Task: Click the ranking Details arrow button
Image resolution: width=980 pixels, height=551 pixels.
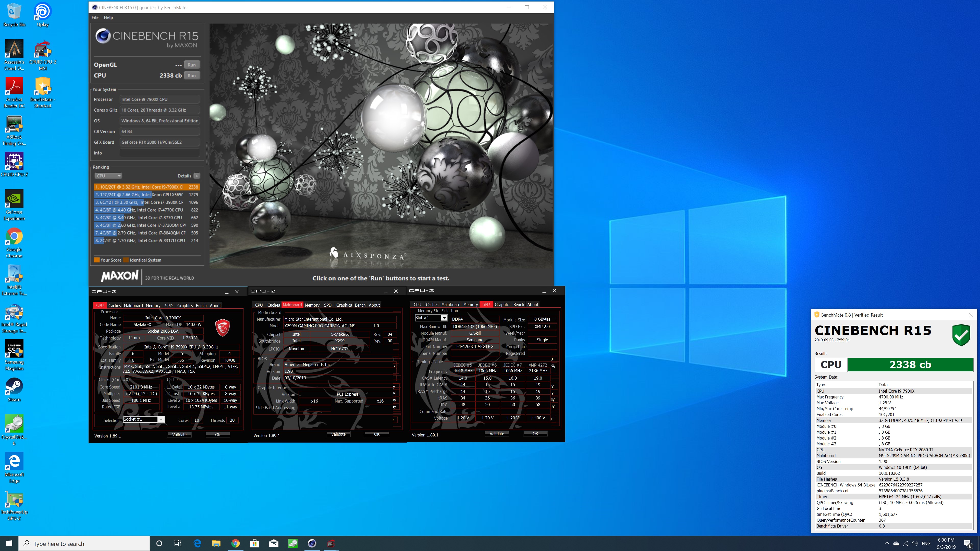Action: [197, 176]
